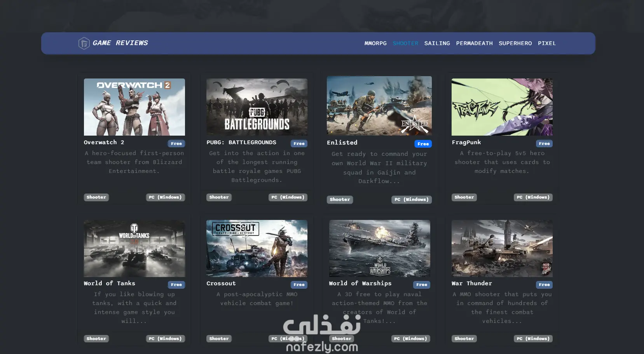This screenshot has height=354, width=644.
Task: Select the MMORPG category in the navbar
Action: [x=375, y=43]
